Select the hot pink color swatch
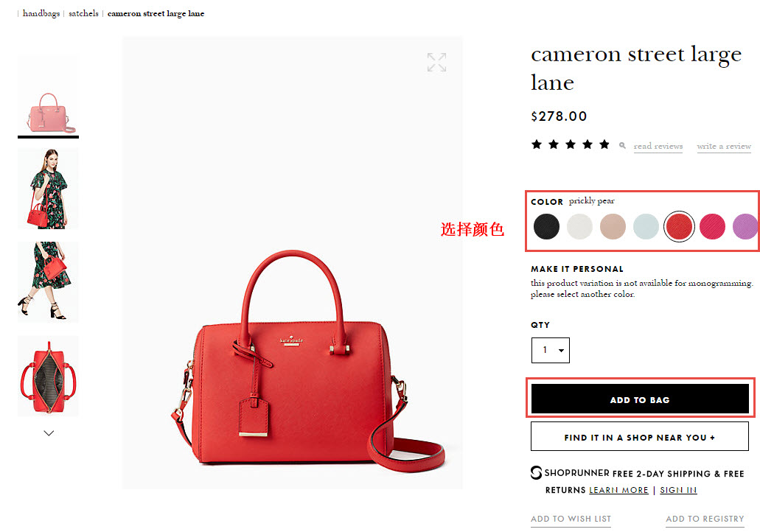The image size is (760, 532). pyautogui.click(x=712, y=226)
